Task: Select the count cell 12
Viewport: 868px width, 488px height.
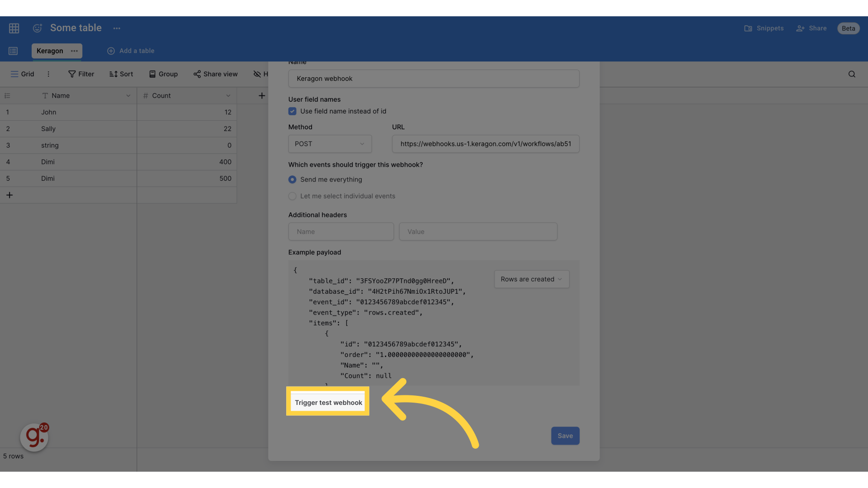Action: 187,112
